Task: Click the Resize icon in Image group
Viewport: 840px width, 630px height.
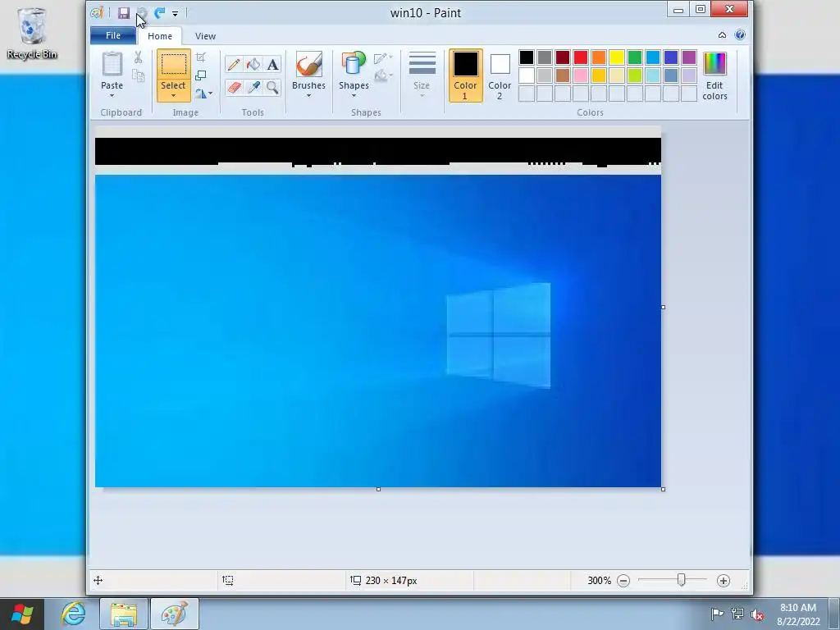Action: (x=201, y=75)
